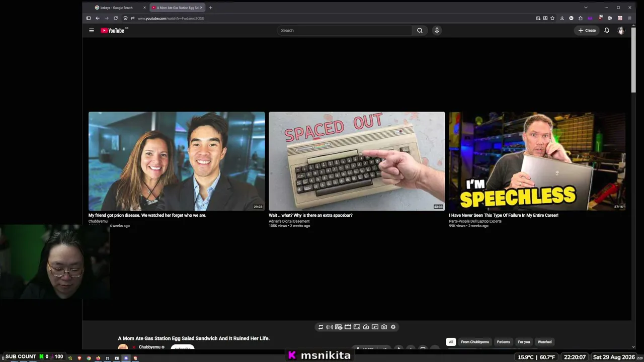
Task: Click the YouTube search input field
Action: (x=345, y=31)
